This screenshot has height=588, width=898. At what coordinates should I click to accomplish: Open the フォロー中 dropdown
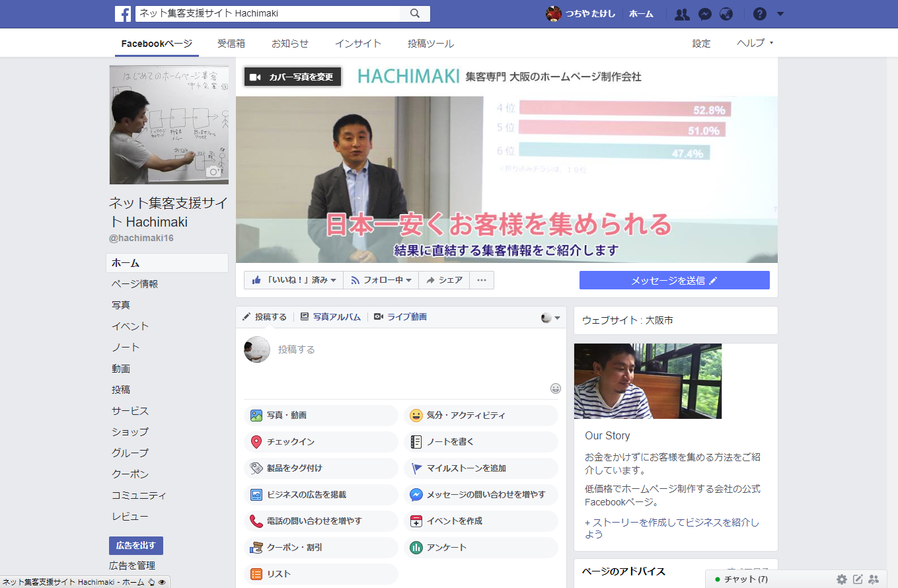(381, 280)
